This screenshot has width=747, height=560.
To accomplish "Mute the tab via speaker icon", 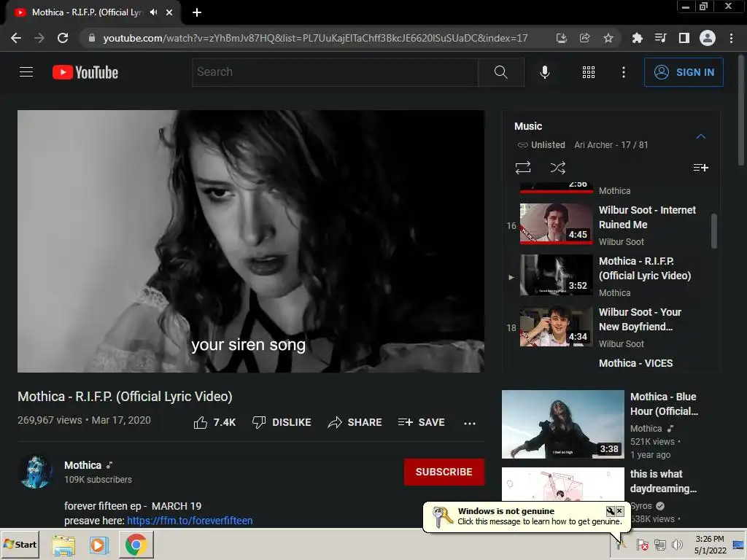I will pos(153,12).
